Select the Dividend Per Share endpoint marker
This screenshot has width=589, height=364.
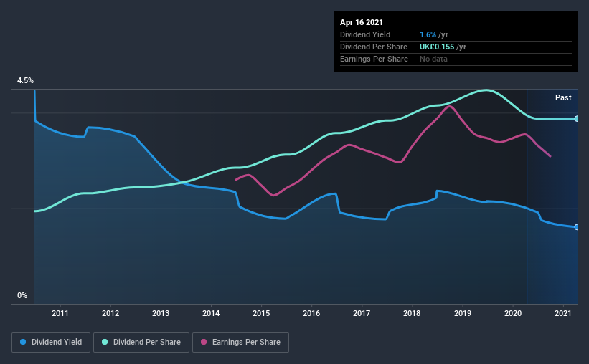click(x=576, y=118)
